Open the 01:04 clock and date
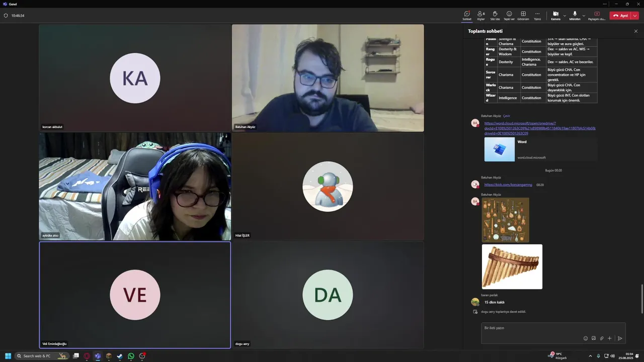 pyautogui.click(x=626, y=356)
